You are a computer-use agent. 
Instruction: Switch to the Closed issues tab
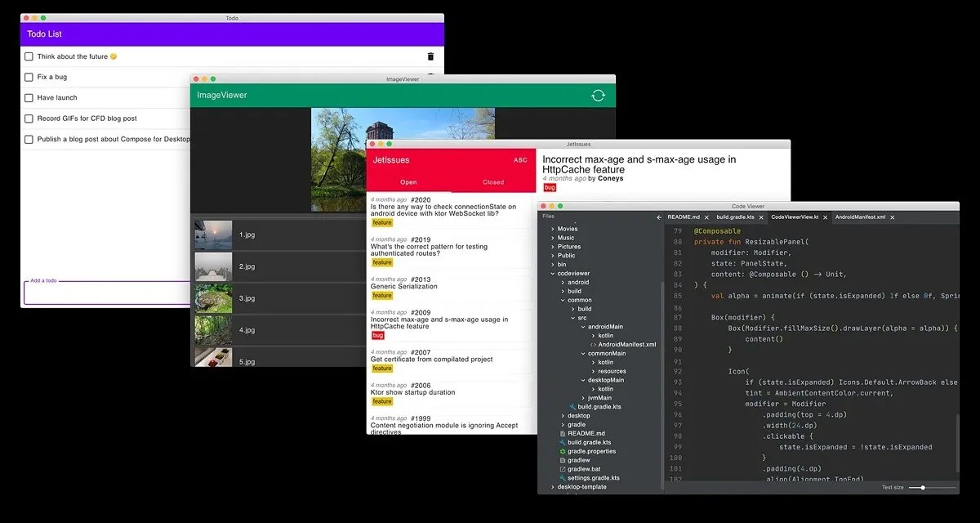491,181
